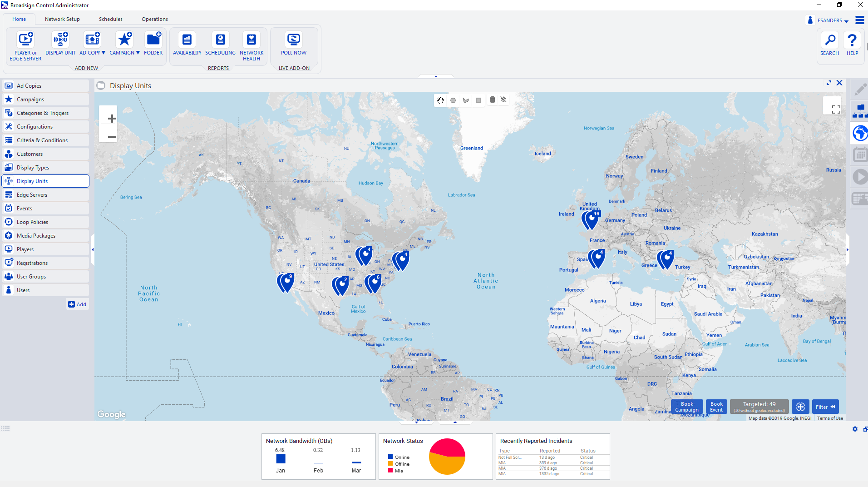Open Loop Policies in the sidebar
The image size is (868, 487).
(x=45, y=222)
